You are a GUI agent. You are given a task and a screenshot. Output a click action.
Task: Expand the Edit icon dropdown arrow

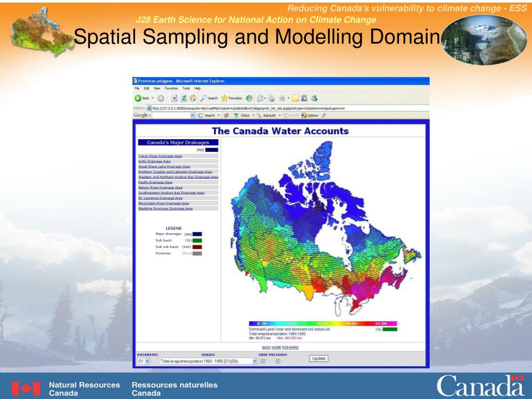click(288, 98)
